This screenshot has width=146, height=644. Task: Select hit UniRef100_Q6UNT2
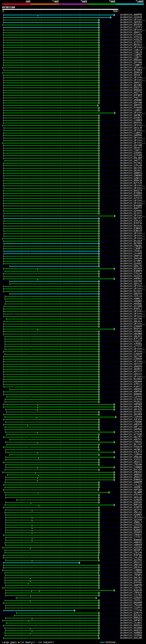[131, 369]
